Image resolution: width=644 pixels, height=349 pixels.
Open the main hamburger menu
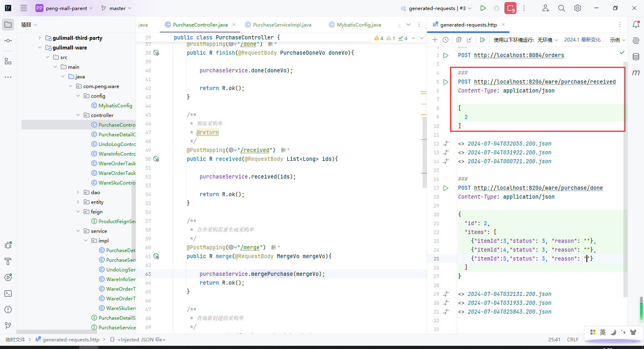(x=24, y=8)
